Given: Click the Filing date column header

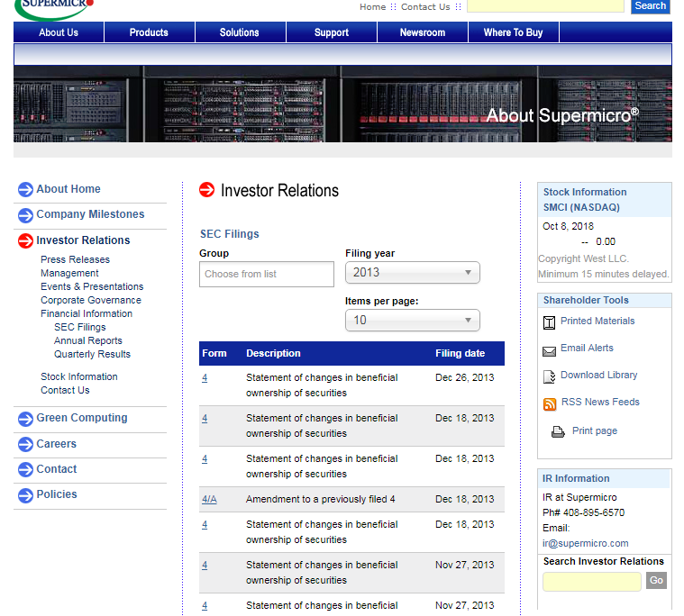Looking at the screenshot, I should [x=460, y=354].
